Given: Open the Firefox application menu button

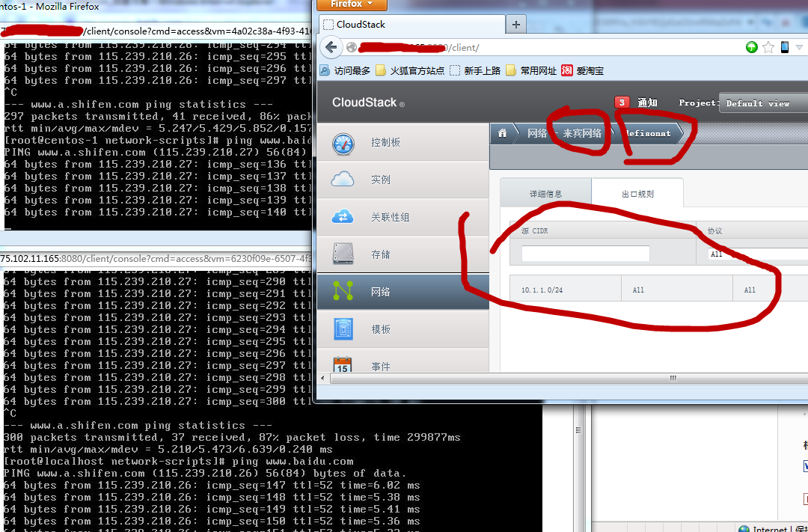Looking at the screenshot, I should click(352, 4).
